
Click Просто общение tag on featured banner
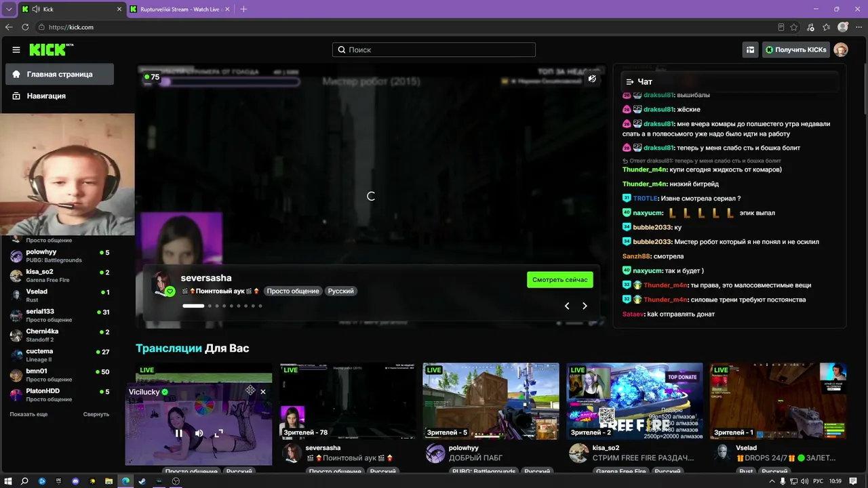click(293, 291)
